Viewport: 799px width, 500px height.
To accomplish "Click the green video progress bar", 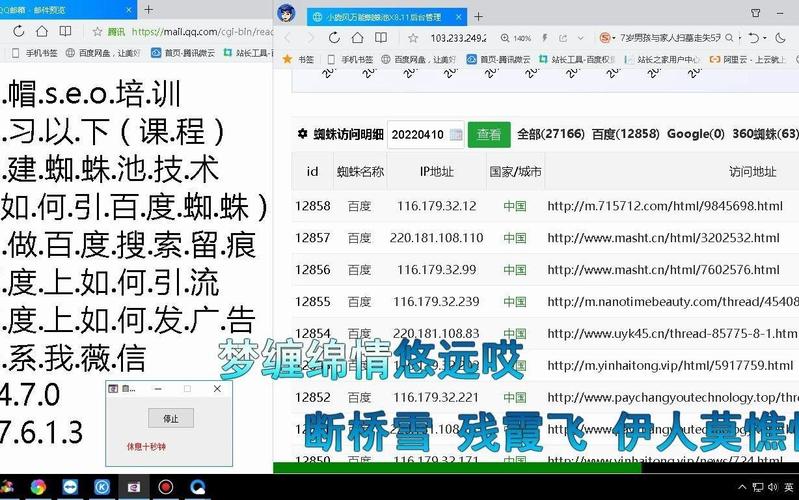I will (457, 467).
